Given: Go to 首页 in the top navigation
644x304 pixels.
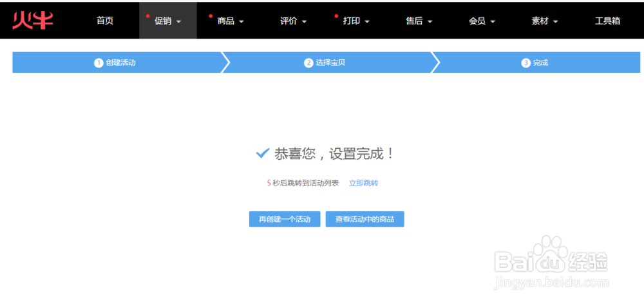Looking at the screenshot, I should (105, 21).
